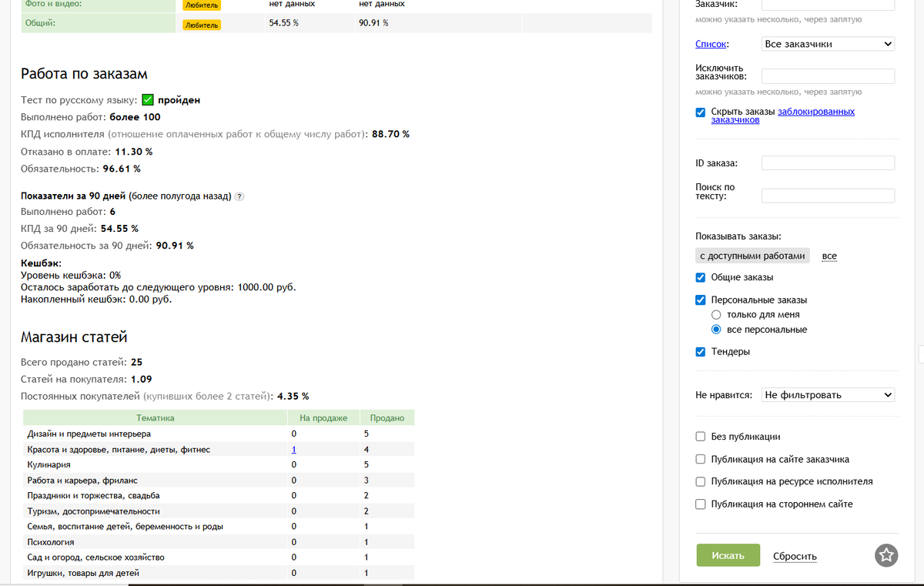This screenshot has width=924, height=586.
Task: Open the Все заказчики dropdown
Action: point(828,44)
